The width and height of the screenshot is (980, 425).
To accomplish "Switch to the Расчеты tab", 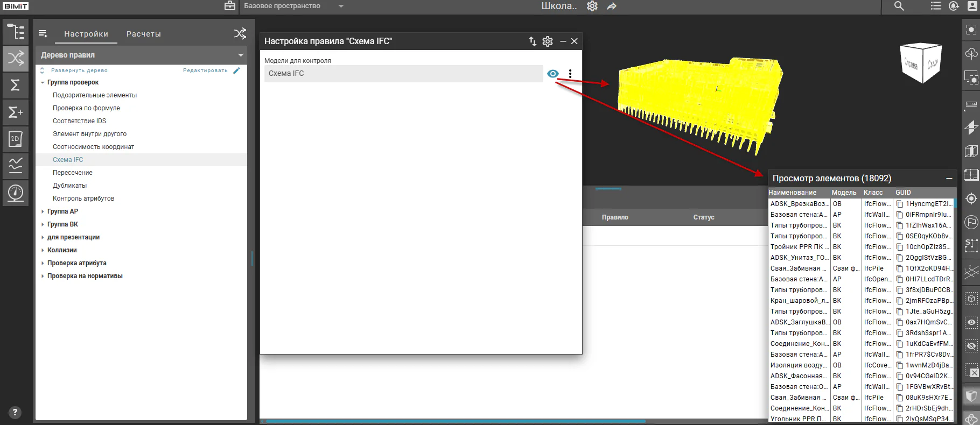I will 144,34.
